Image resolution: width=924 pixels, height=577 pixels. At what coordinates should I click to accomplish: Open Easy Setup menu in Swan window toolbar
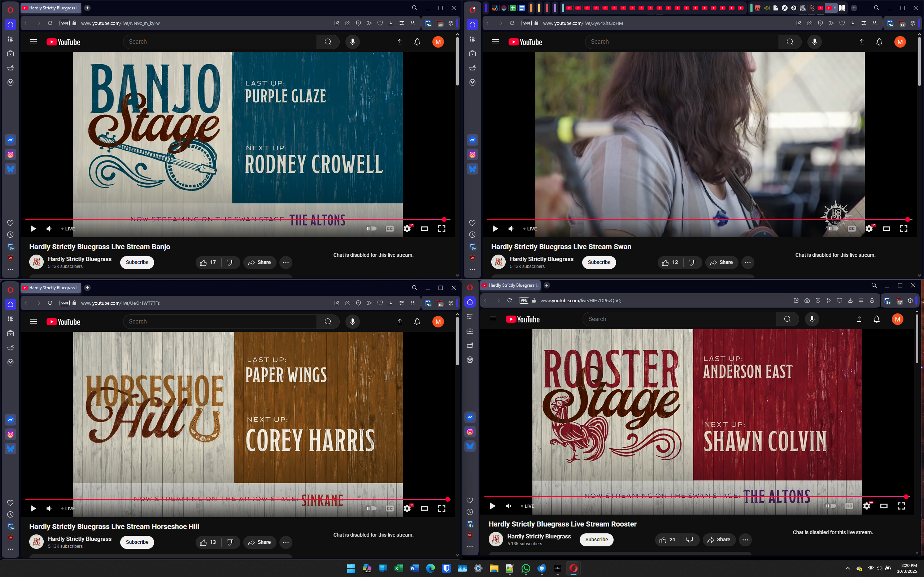863,23
